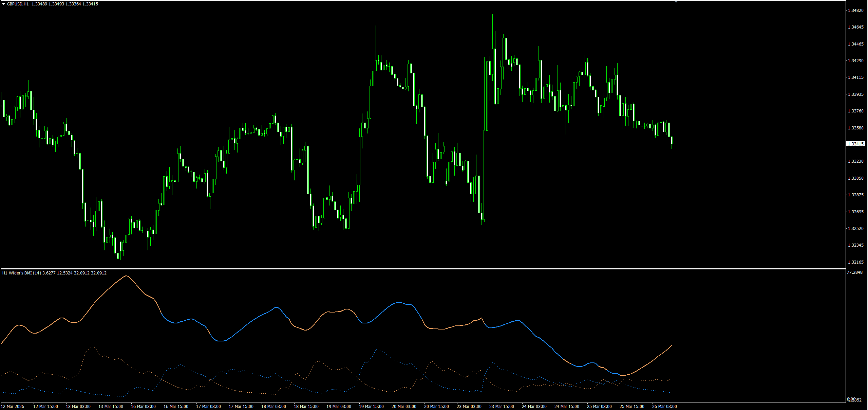Click the 26 Mar 03:00 time label
Image resolution: width=868 pixels, height=410 pixels.
(664, 407)
